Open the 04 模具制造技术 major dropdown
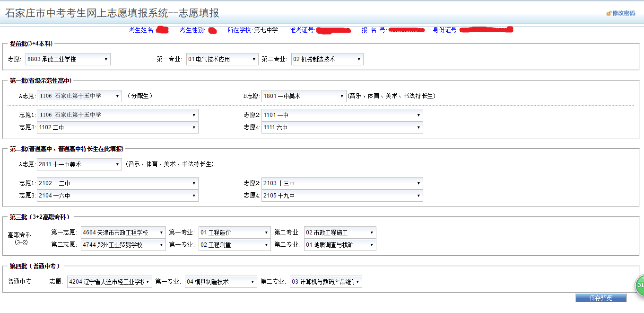Image resolution: width=644 pixels, height=313 pixels. (221, 282)
